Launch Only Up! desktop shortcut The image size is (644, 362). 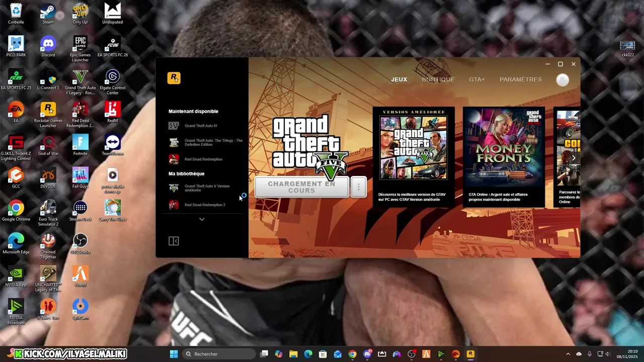pyautogui.click(x=80, y=14)
